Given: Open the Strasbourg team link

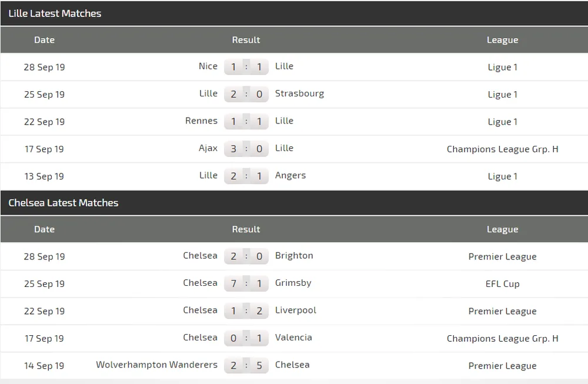Looking at the screenshot, I should (x=299, y=94).
